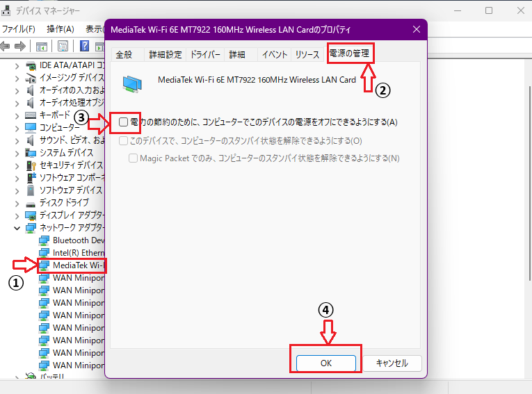The height and width of the screenshot is (394, 532).
Task: Click the Device Manager title bar app icon
Action: click(x=6, y=11)
